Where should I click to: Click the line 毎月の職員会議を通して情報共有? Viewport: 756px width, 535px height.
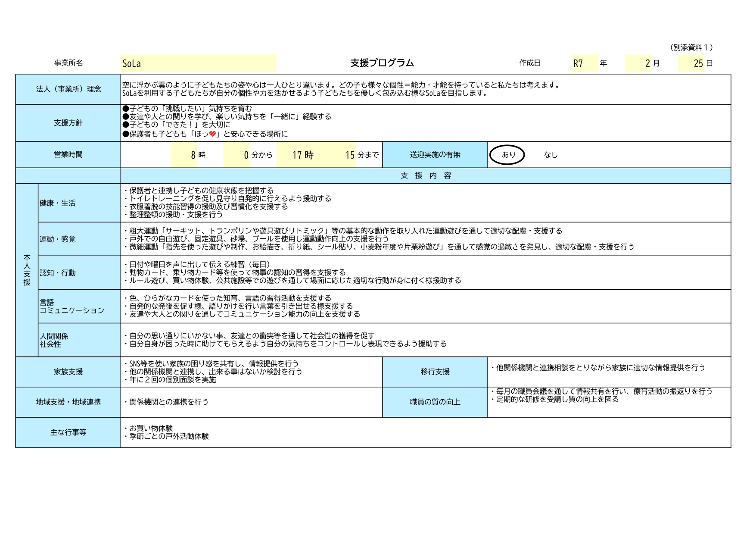(x=601, y=391)
